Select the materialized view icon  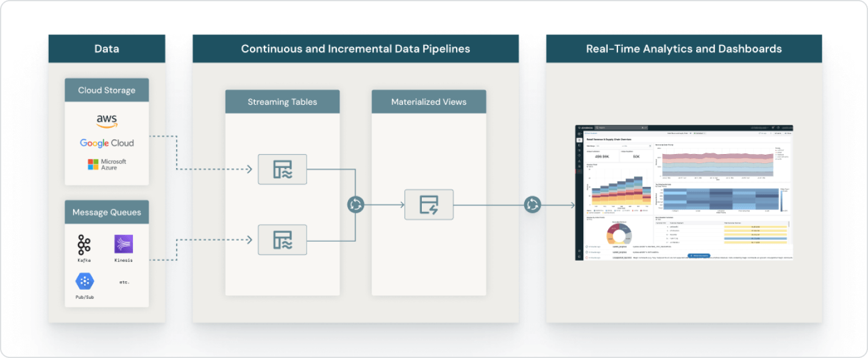tap(429, 205)
